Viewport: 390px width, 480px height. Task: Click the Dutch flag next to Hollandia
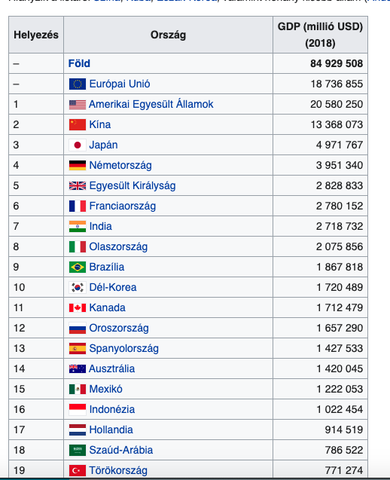pyautogui.click(x=77, y=430)
